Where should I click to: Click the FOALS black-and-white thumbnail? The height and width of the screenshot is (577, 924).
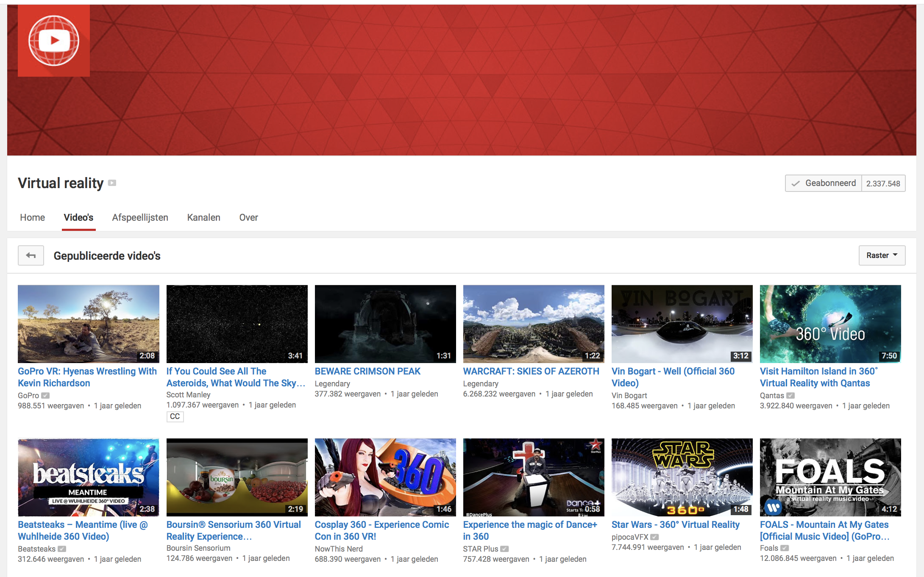pyautogui.click(x=830, y=477)
